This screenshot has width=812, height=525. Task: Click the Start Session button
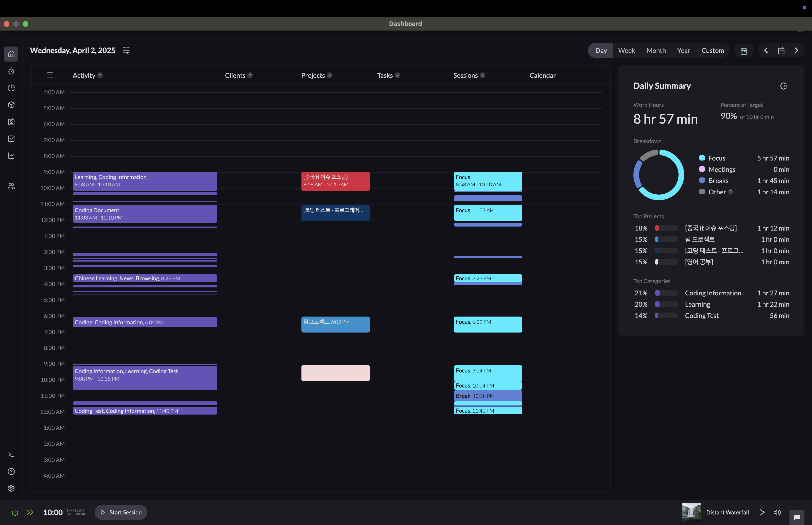121,512
